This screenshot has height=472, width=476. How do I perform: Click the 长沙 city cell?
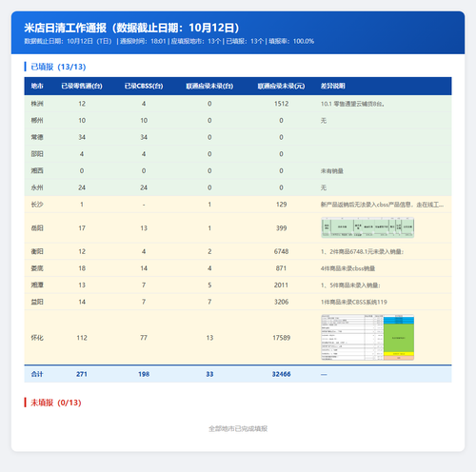(37, 205)
